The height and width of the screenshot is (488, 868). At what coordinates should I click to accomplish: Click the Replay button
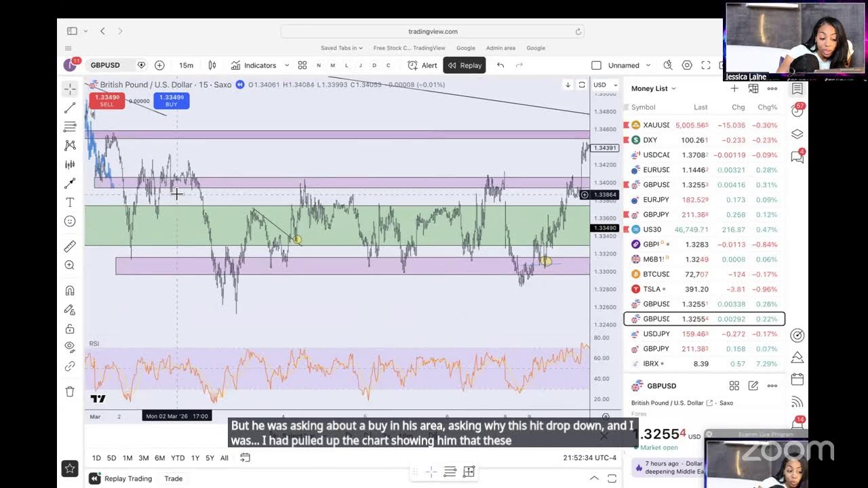click(465, 65)
